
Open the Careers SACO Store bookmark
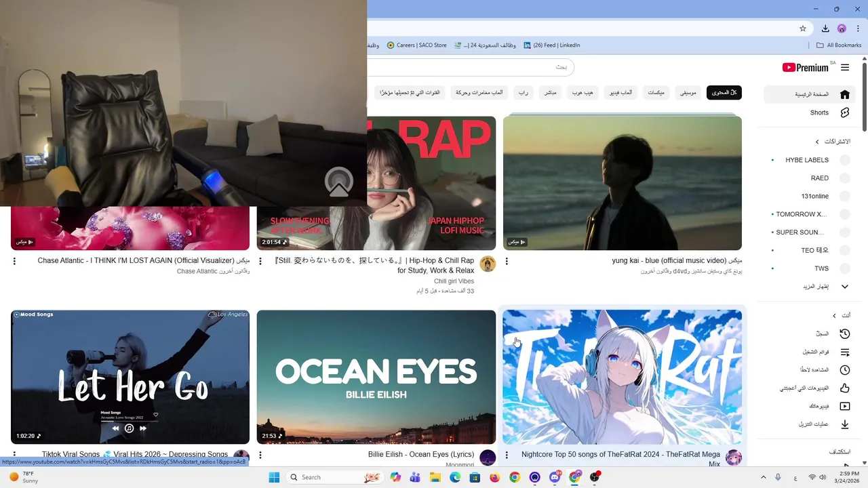pyautogui.click(x=417, y=45)
